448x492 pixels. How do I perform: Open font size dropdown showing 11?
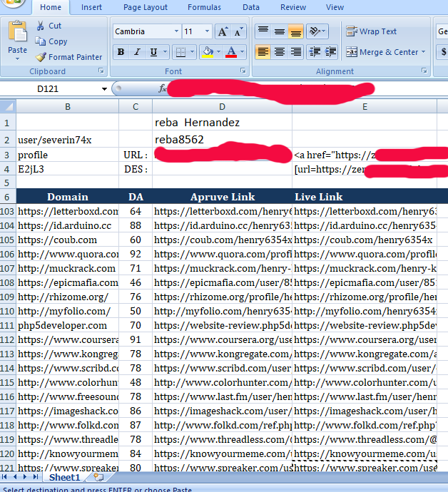(x=207, y=31)
